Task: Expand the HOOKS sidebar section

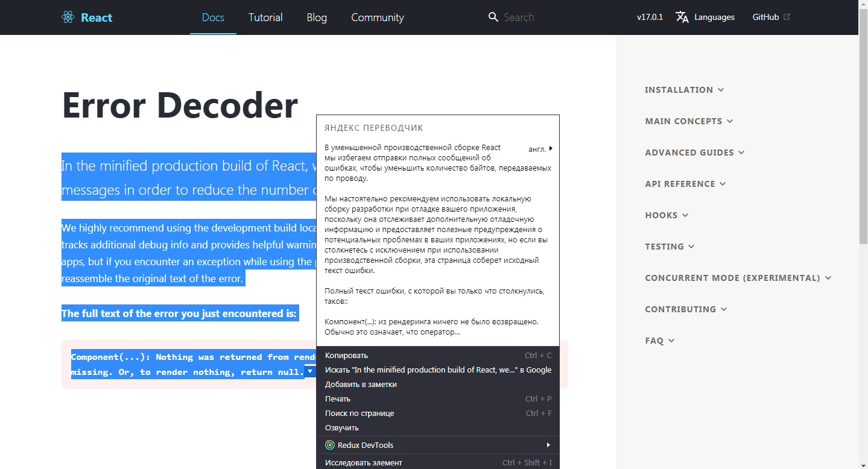Action: [667, 215]
